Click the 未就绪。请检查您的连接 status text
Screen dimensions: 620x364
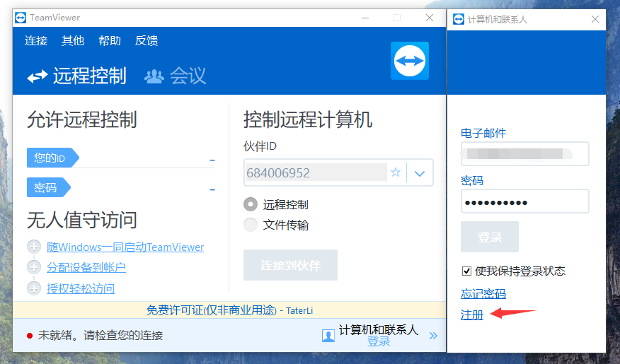coord(101,336)
